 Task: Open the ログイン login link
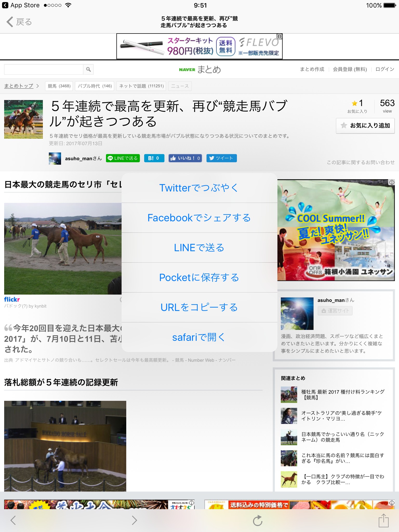[x=385, y=69]
